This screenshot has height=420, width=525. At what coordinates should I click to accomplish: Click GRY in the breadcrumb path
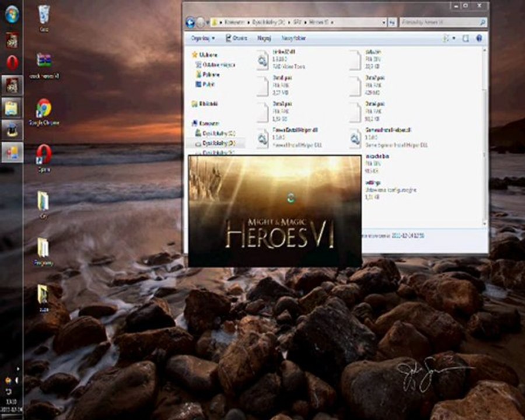[x=297, y=22]
